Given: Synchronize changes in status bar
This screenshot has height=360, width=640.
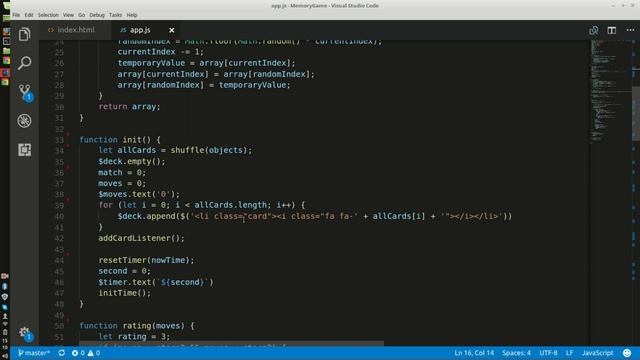Looking at the screenshot, I should tap(62, 353).
